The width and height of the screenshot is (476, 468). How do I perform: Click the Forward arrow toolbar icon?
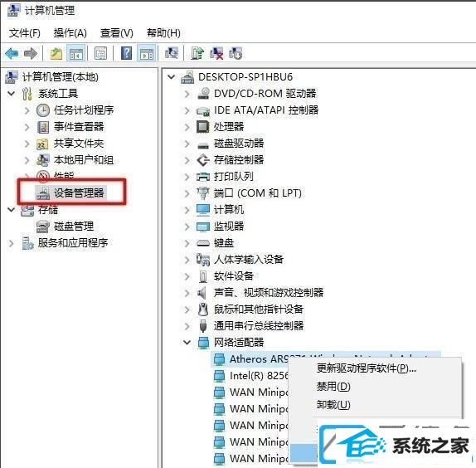31,53
